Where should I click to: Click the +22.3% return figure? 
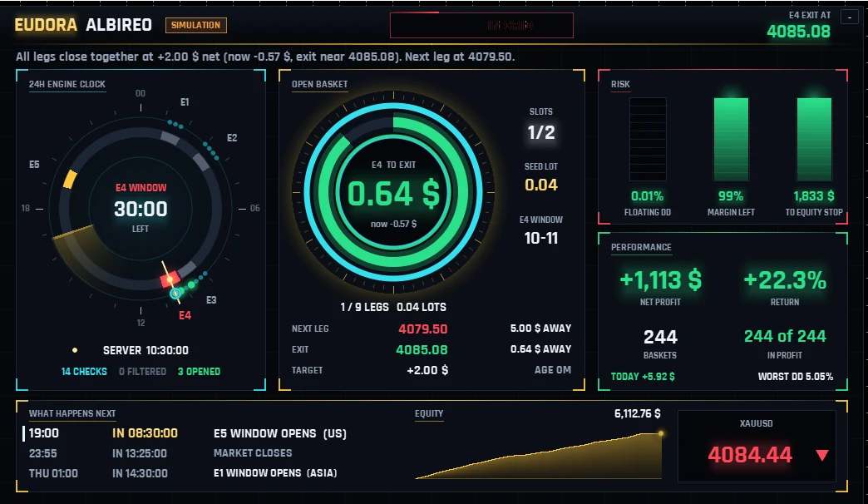[785, 280]
